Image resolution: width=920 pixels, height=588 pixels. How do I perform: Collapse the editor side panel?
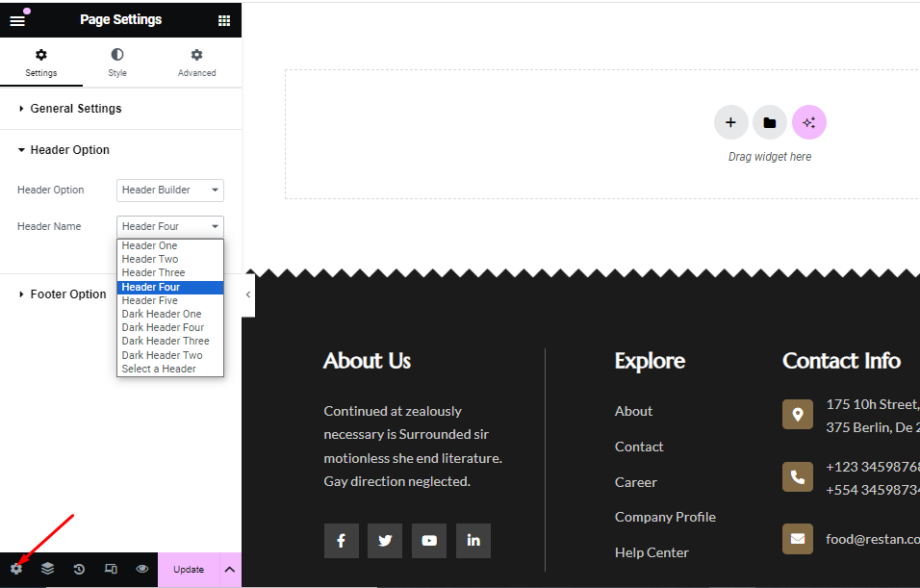pyautogui.click(x=247, y=294)
